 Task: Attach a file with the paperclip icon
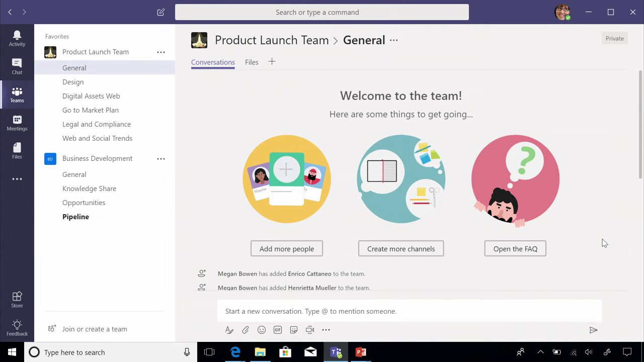[x=246, y=330]
